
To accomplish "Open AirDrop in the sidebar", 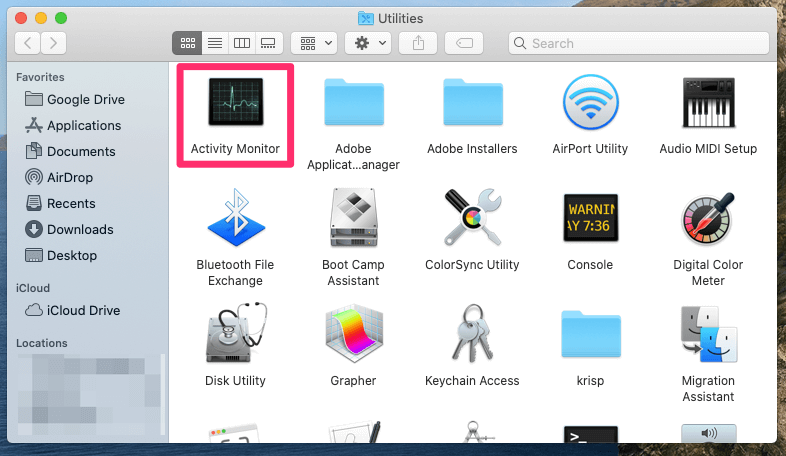I will (59, 177).
